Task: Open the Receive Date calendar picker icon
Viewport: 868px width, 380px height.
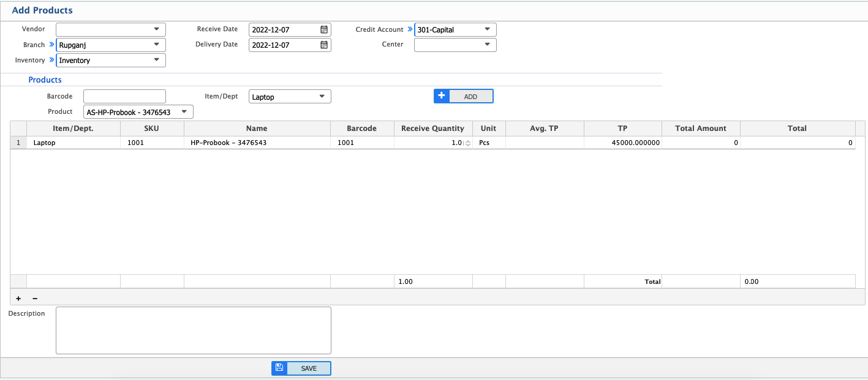Action: [x=323, y=29]
